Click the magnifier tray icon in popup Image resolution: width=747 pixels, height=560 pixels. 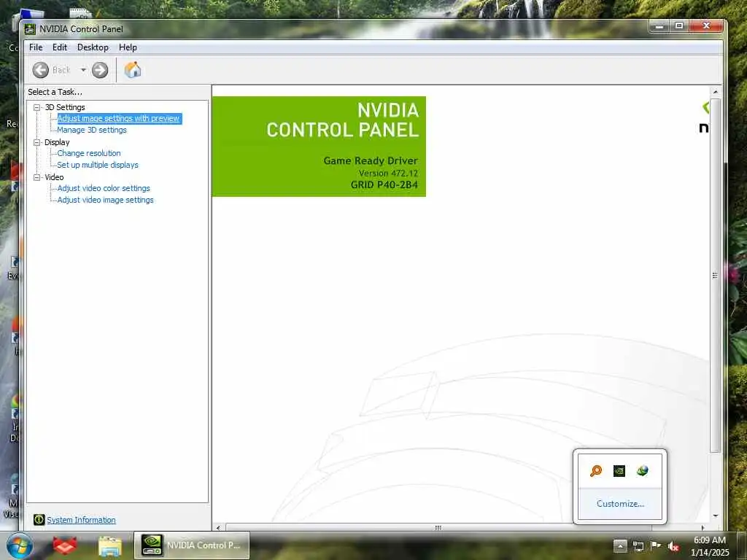click(596, 471)
